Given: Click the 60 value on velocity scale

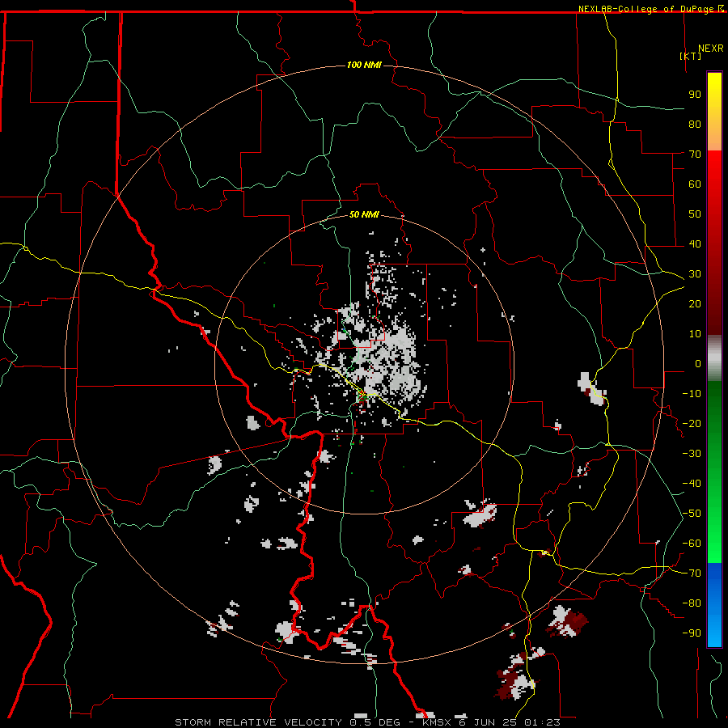Looking at the screenshot, I should click(x=695, y=184).
